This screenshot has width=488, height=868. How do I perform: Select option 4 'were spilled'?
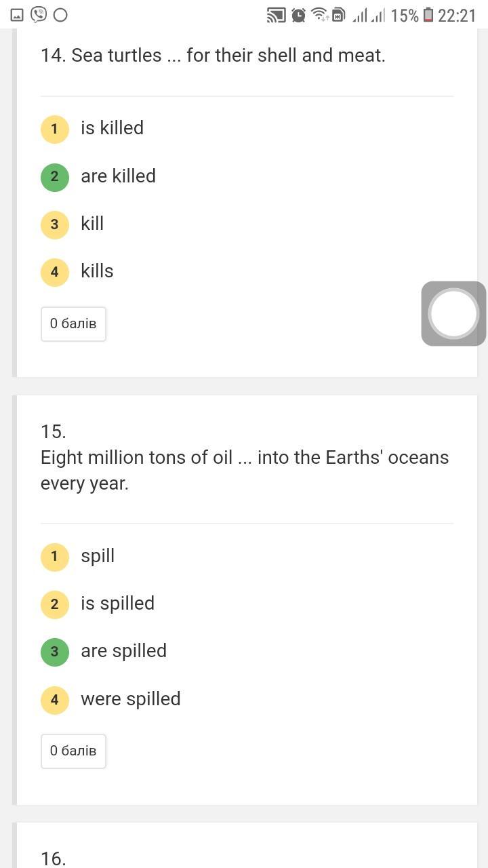tap(55, 700)
